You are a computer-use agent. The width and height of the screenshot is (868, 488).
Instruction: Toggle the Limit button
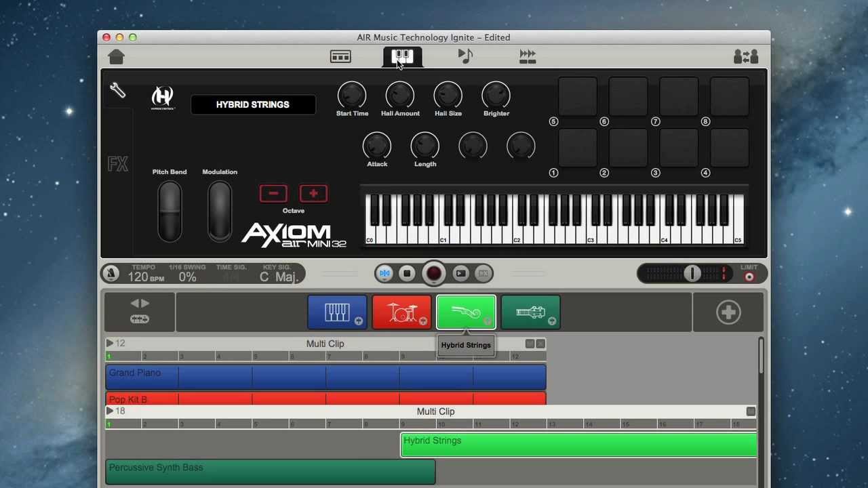749,277
